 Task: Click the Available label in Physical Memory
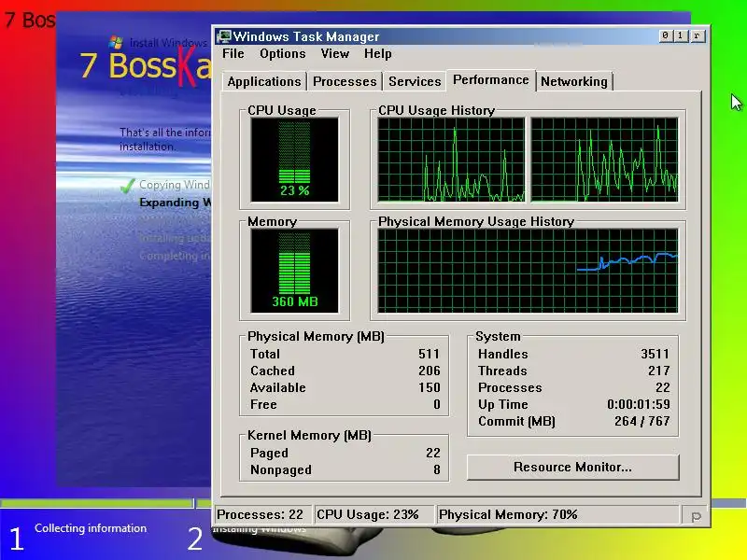click(x=277, y=387)
